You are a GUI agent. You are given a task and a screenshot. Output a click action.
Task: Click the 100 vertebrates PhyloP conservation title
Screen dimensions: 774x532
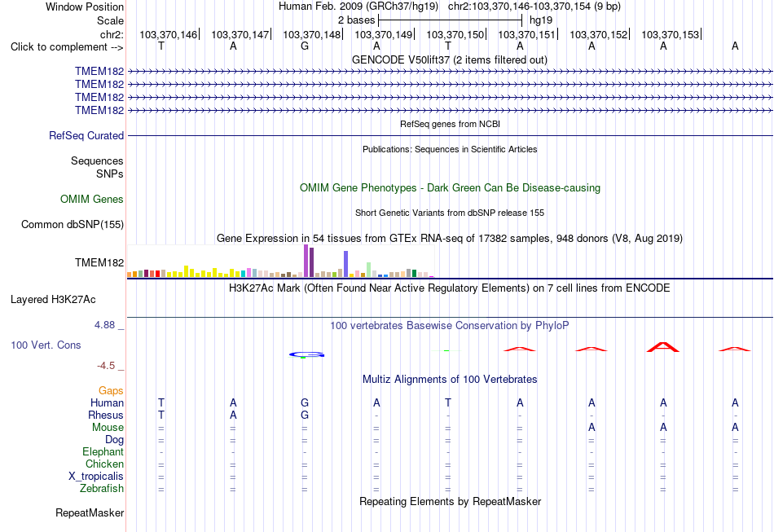pyautogui.click(x=449, y=325)
